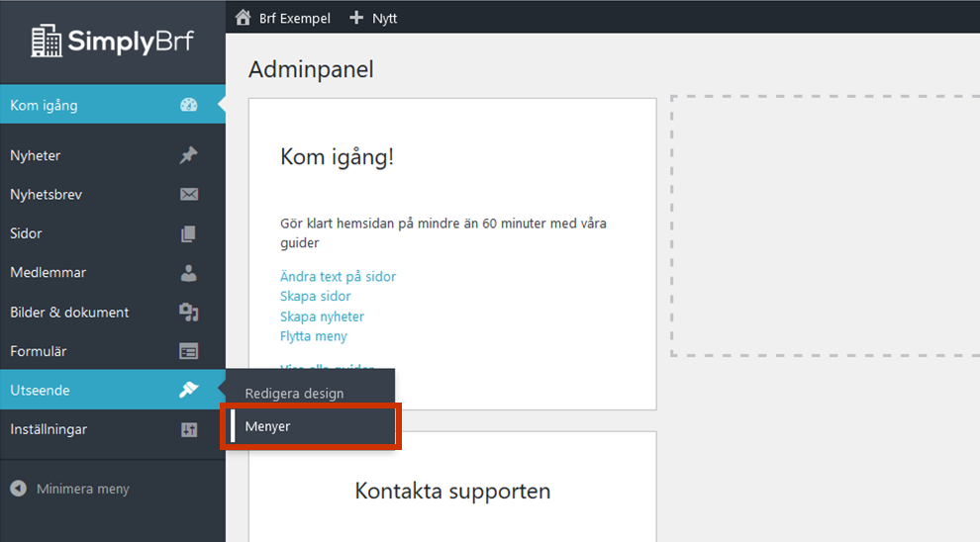Click the form icon beside Formulär
This screenshot has width=980, height=542.
tap(188, 351)
